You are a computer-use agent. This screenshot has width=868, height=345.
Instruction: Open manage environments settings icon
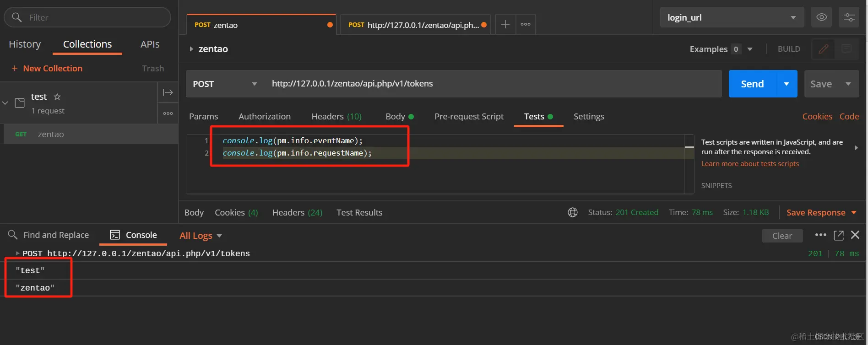[849, 17]
